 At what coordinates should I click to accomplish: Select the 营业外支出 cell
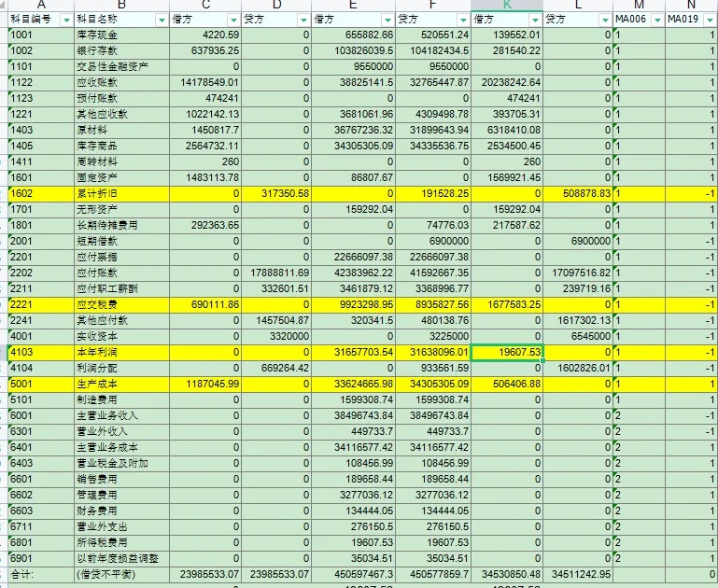121,526
